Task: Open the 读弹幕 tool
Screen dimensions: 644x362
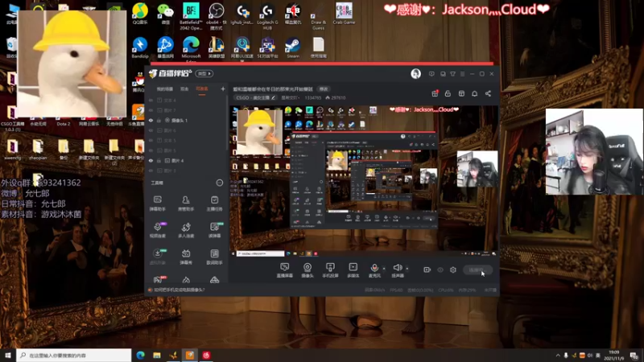Action: pyautogui.click(x=214, y=230)
